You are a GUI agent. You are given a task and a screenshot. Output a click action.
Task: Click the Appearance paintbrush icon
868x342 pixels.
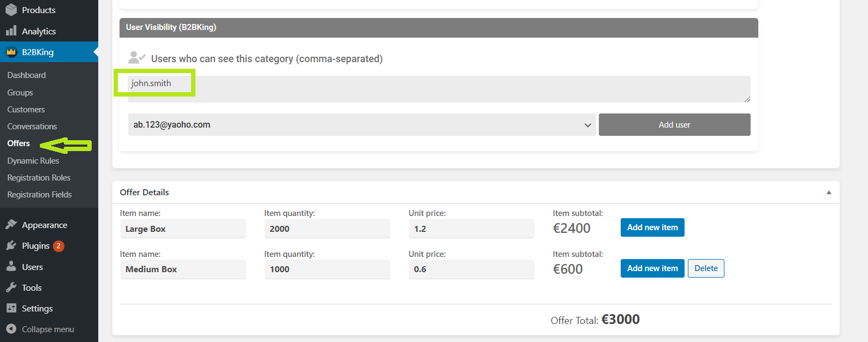(x=11, y=225)
